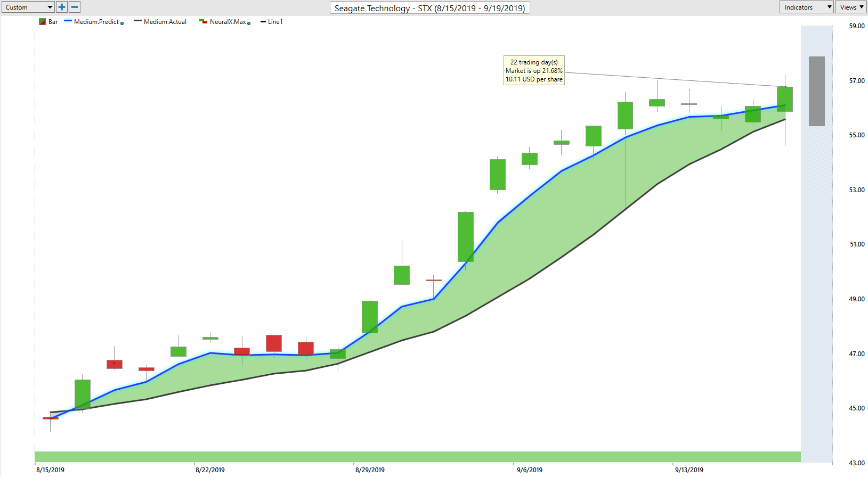Click the 8/22/2019 date axis label
Screen dimensions: 868x477
click(x=210, y=470)
